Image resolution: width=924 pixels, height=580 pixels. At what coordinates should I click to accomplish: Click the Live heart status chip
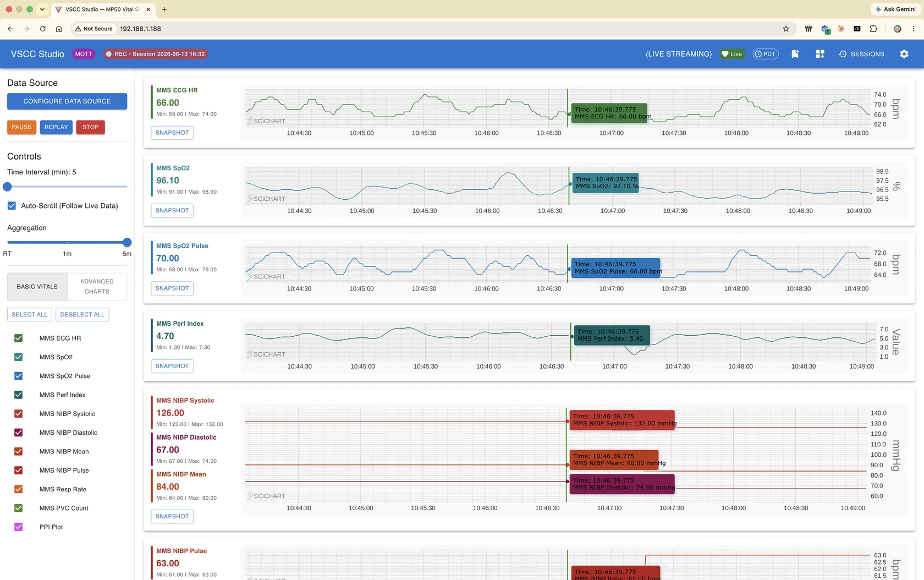point(732,54)
